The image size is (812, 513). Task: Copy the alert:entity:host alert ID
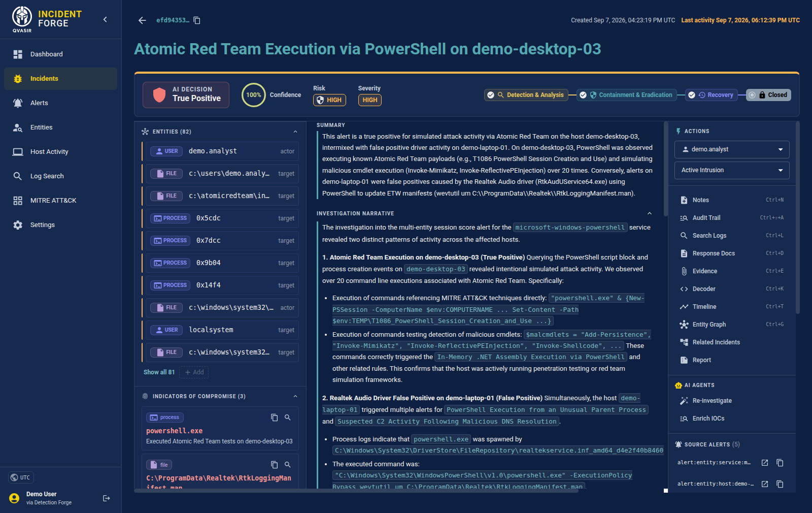point(780,484)
